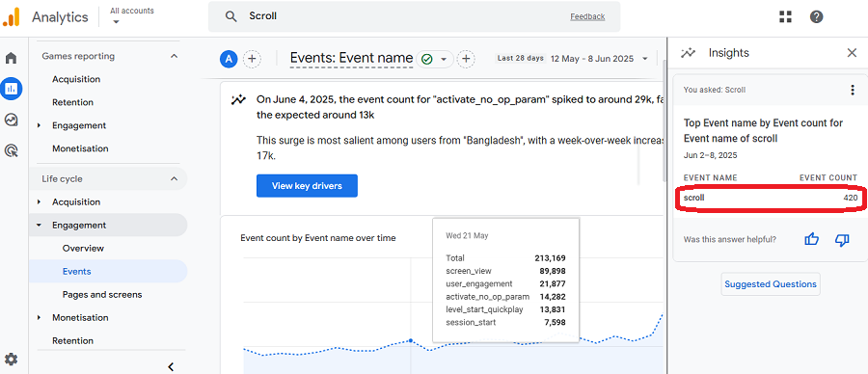Collapse the Life cycle section
Image resolution: width=868 pixels, height=374 pixels.
tap(174, 178)
